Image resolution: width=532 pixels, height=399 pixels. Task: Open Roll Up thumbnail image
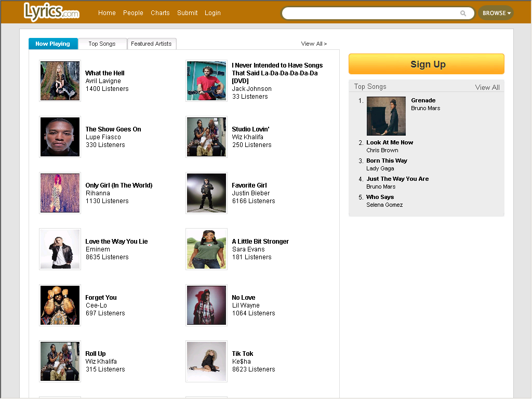[60, 362]
